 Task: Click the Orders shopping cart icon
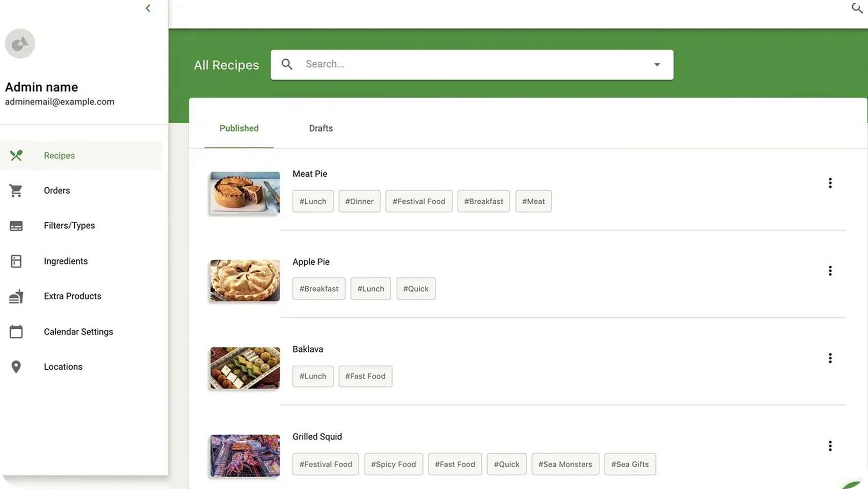(16, 190)
